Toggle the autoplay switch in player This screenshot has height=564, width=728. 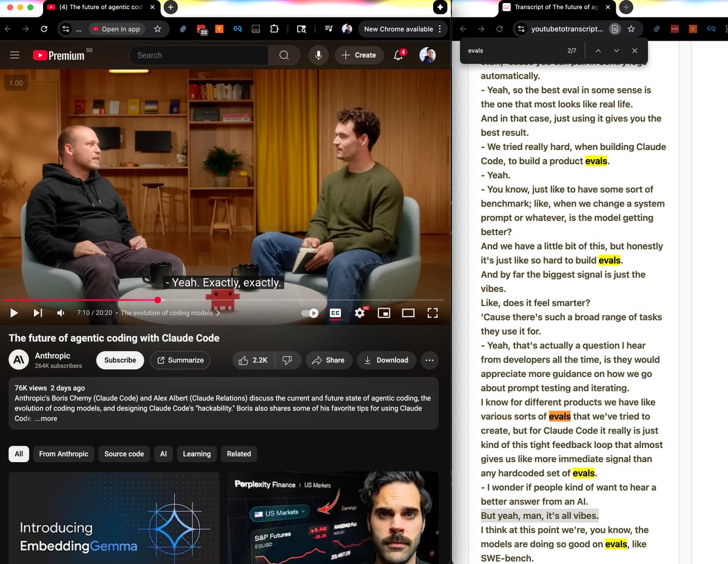point(310,313)
